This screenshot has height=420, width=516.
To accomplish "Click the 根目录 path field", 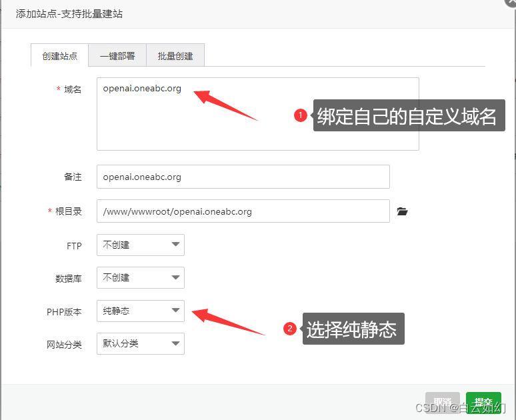I will click(x=243, y=211).
